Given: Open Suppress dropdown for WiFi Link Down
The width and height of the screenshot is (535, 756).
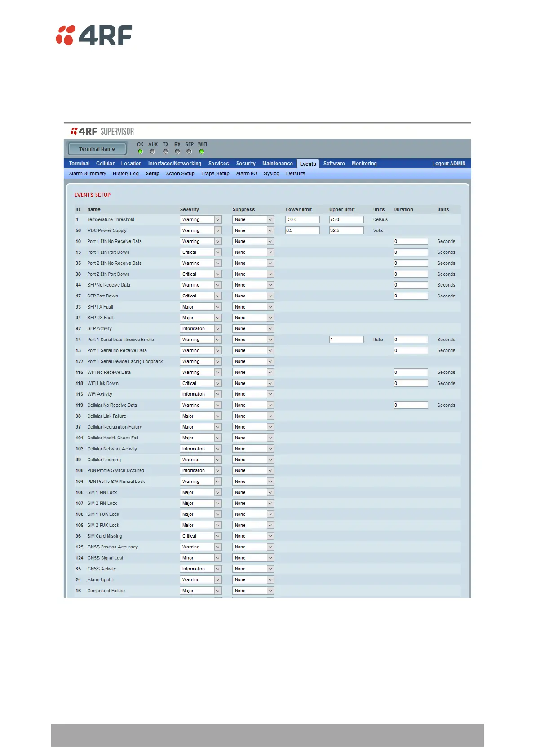Looking at the screenshot, I should (253, 384).
